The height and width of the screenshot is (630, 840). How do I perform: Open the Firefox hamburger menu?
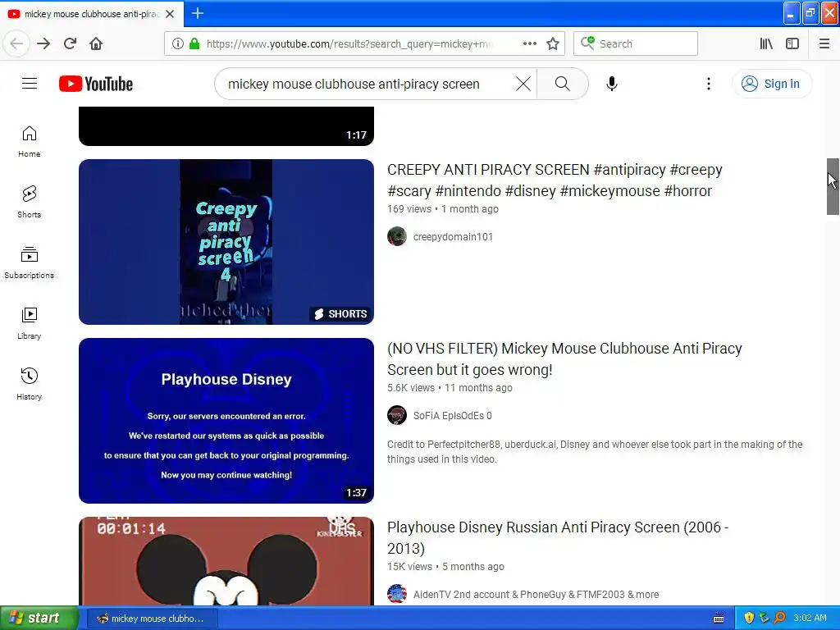pyautogui.click(x=824, y=43)
